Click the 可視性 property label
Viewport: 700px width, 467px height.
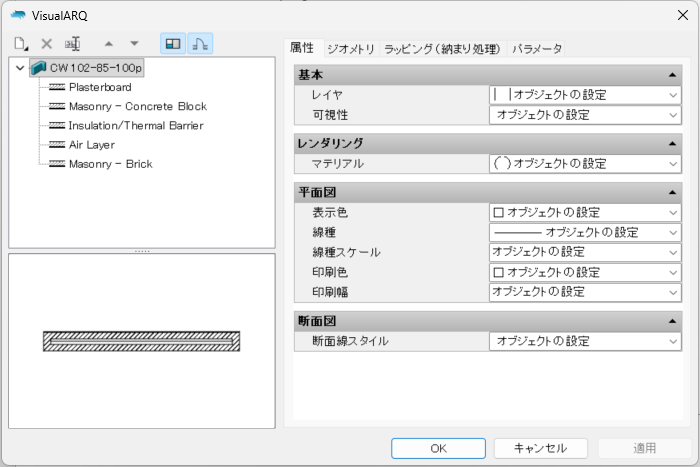(330, 115)
